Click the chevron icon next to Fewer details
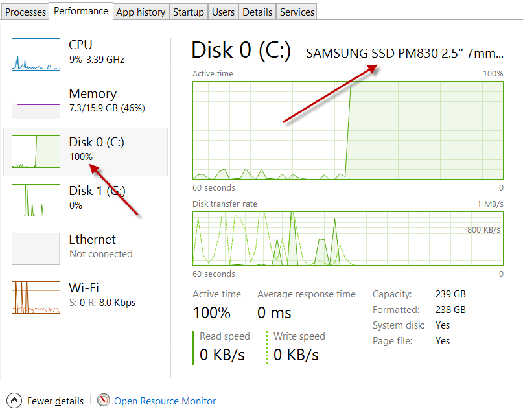 pyautogui.click(x=13, y=401)
